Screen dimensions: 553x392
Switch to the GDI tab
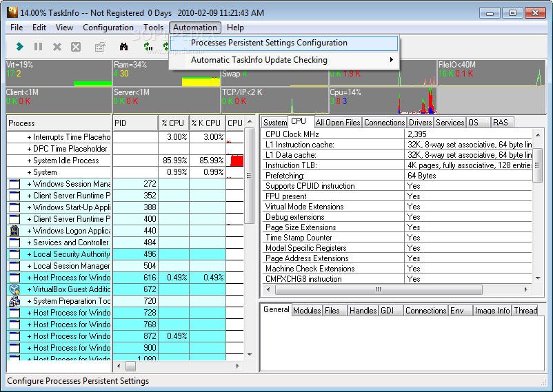(x=391, y=311)
